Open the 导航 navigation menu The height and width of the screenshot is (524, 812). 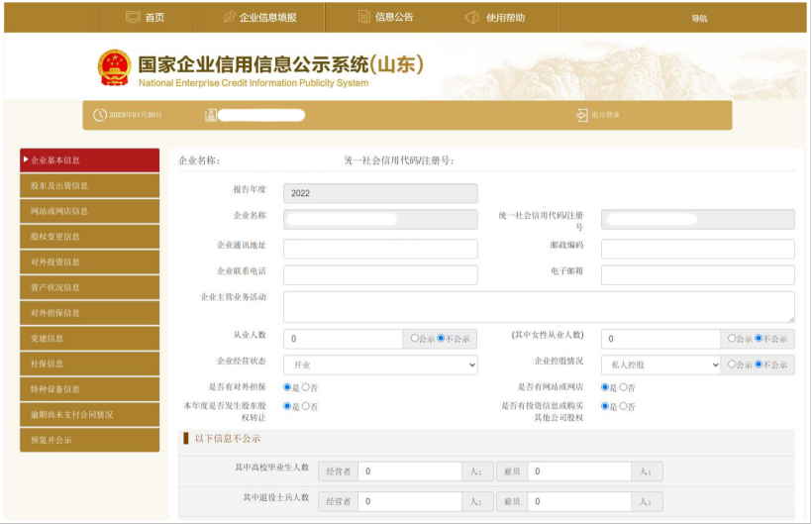coord(699,18)
